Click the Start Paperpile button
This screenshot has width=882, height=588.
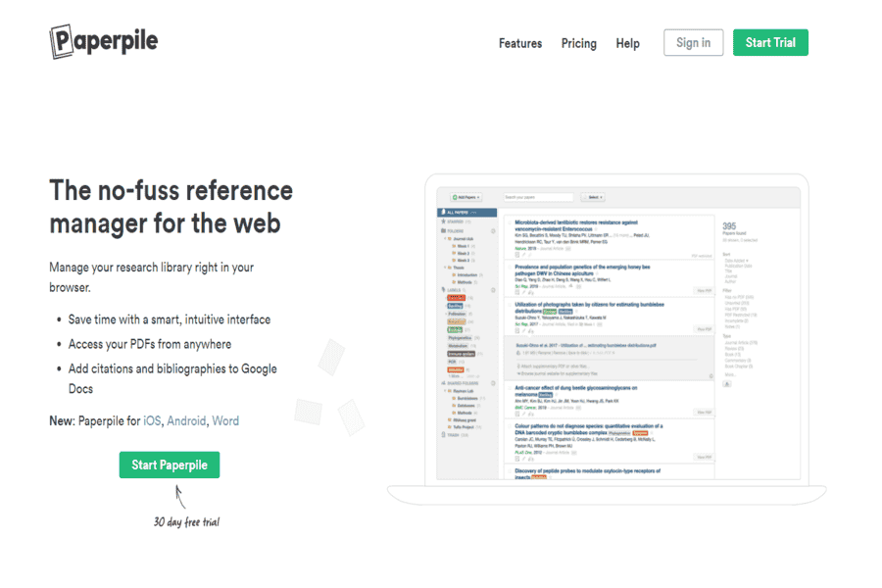coord(170,465)
